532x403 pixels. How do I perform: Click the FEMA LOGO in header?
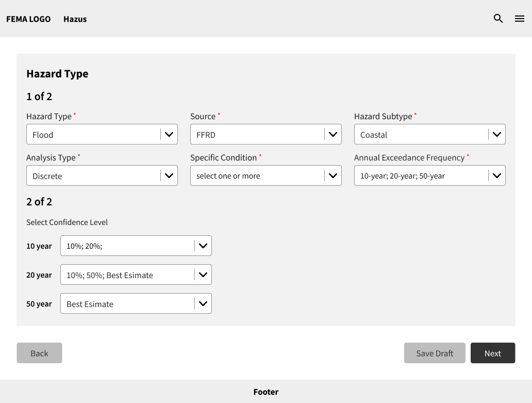pos(28,19)
